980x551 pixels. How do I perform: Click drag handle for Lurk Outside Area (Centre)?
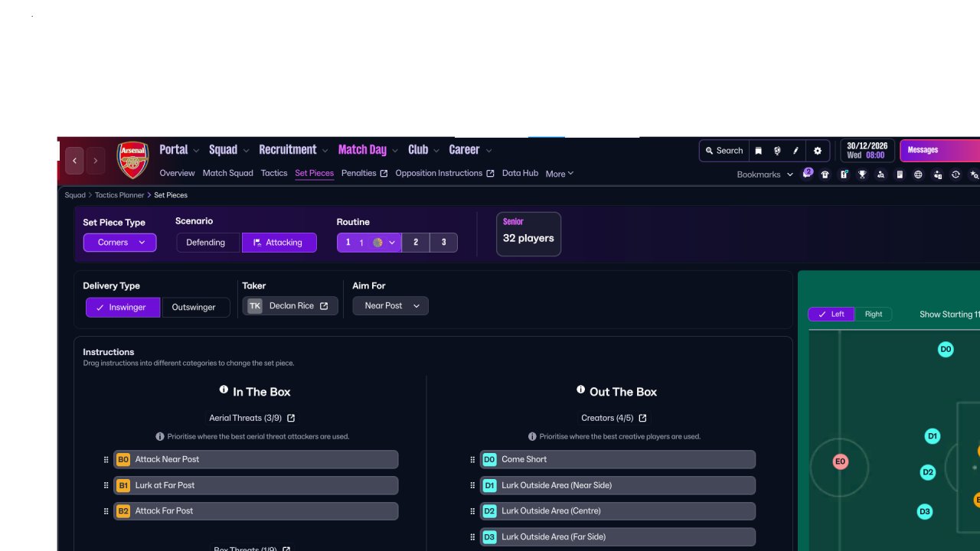coord(472,511)
